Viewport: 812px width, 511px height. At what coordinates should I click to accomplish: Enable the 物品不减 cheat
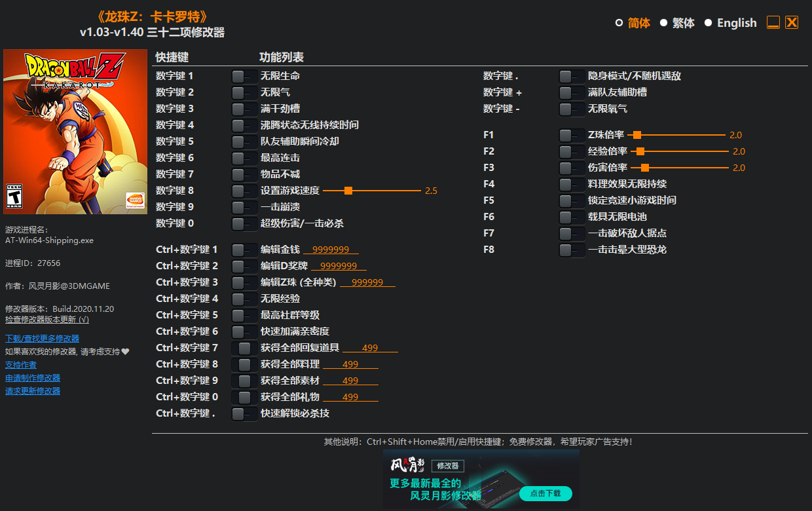click(244, 174)
